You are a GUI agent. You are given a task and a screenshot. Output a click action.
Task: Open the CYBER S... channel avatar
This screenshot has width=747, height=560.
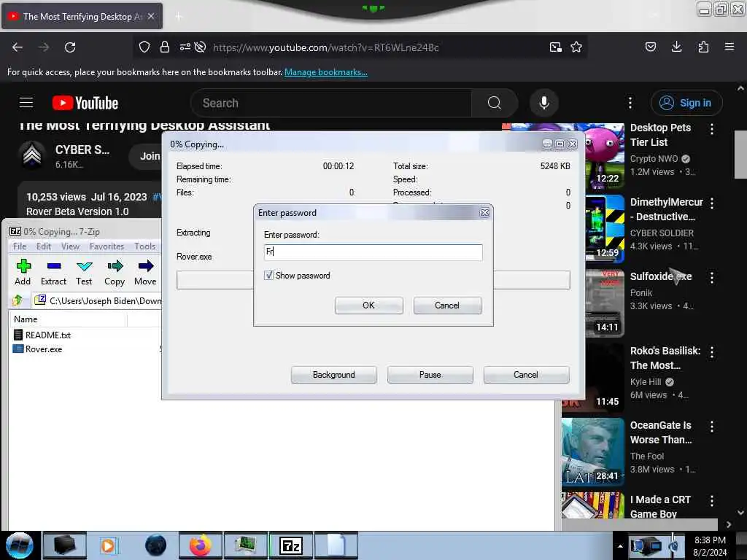[x=32, y=155]
